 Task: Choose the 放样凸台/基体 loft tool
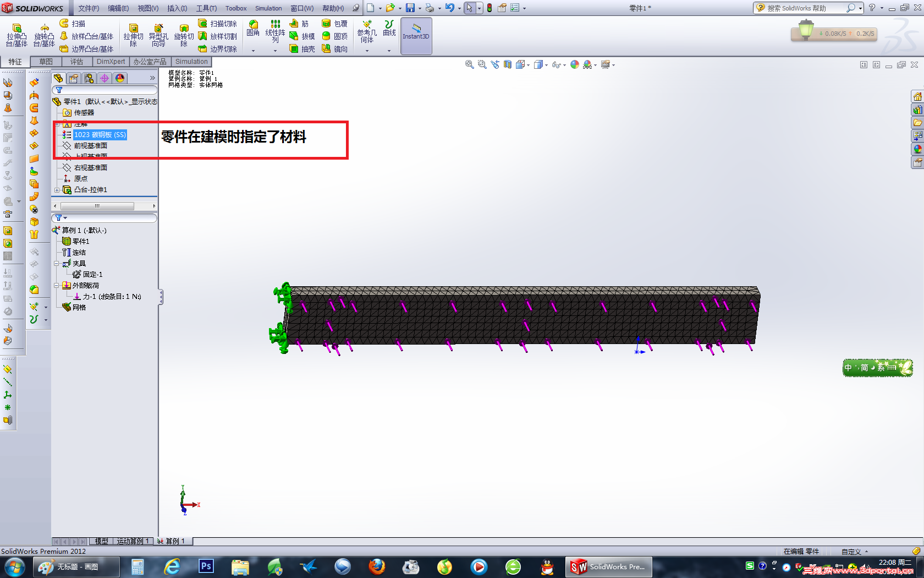click(x=86, y=36)
